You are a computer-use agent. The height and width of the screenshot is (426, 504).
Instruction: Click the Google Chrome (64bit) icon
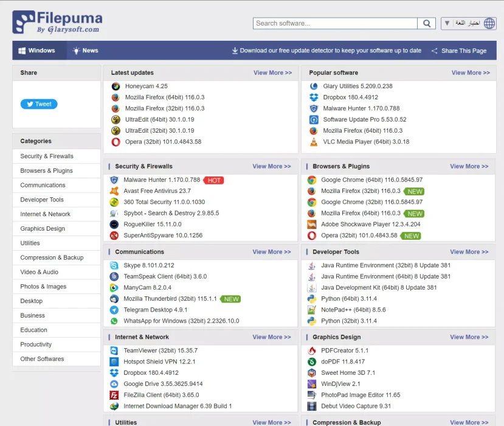click(x=312, y=180)
